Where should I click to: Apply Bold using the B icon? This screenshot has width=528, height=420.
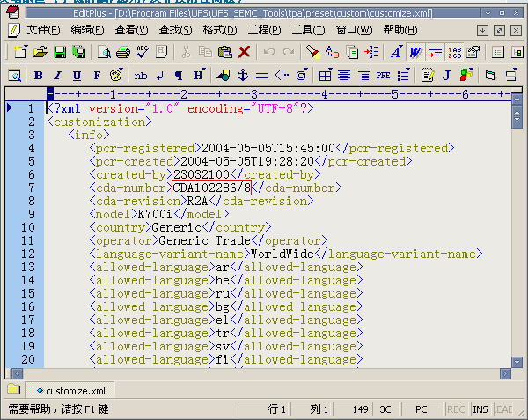click(x=38, y=76)
